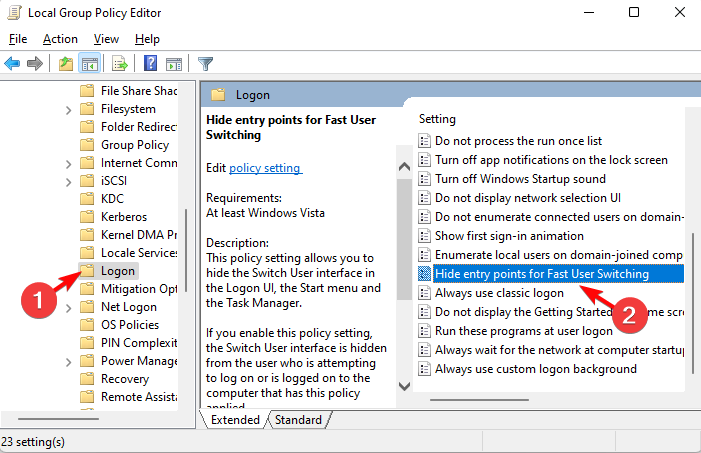Expand the Internet Communication tree node
Viewport: 701px width, 453px height.
click(x=68, y=164)
